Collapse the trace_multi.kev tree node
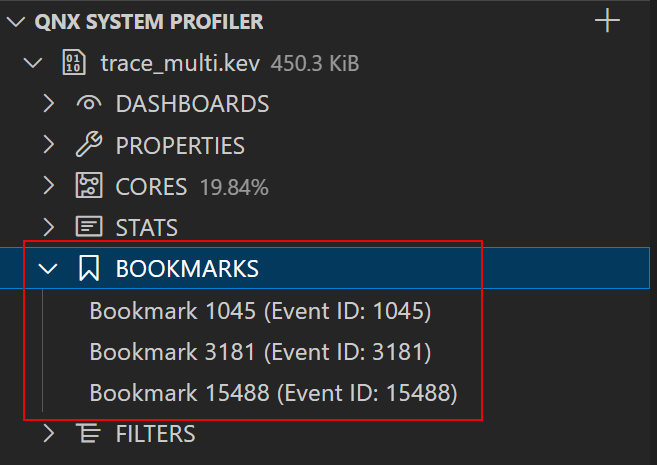Image resolution: width=657 pixels, height=465 pixels. coord(33,63)
